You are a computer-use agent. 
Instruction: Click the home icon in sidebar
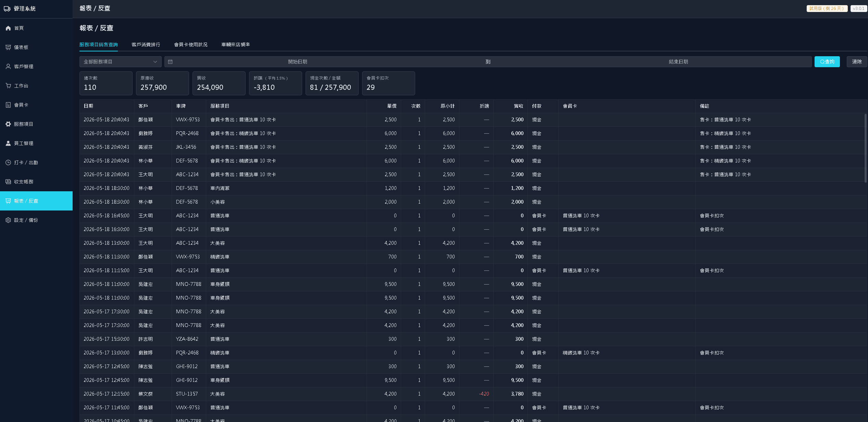point(8,28)
